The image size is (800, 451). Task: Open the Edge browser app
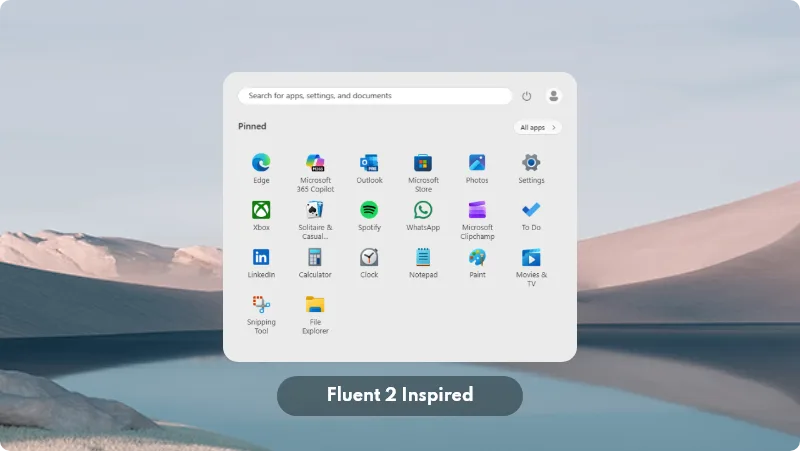coord(261,163)
